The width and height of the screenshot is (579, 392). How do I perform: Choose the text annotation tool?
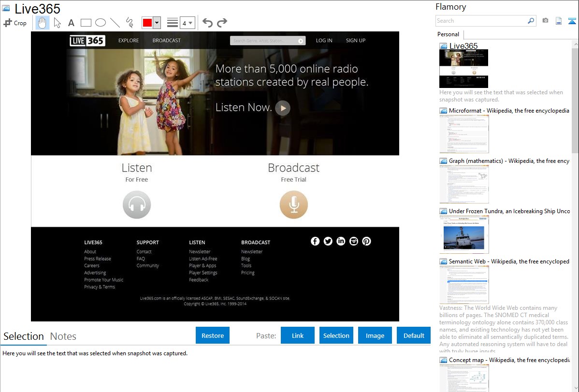pyautogui.click(x=71, y=23)
